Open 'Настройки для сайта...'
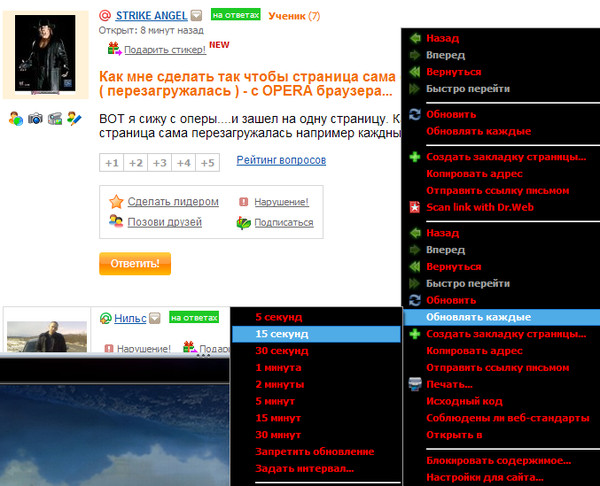Screen dimensions: 600x486 point(485,478)
